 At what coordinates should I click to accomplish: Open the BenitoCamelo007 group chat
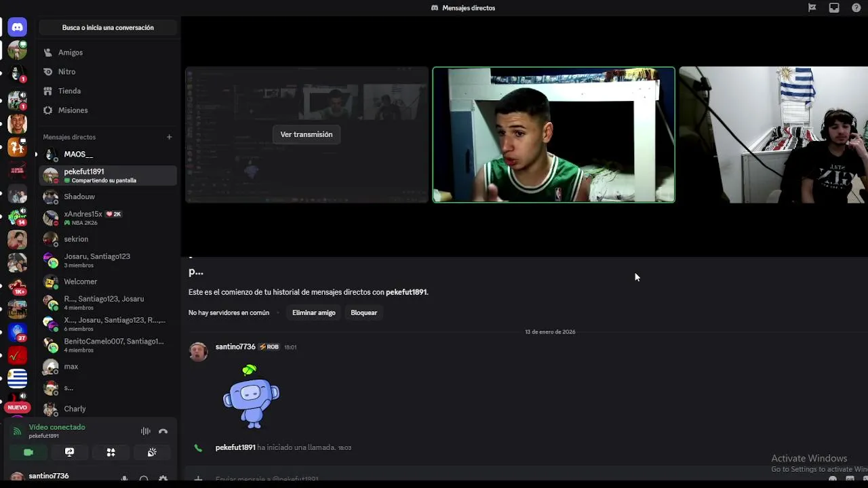pyautogui.click(x=108, y=345)
